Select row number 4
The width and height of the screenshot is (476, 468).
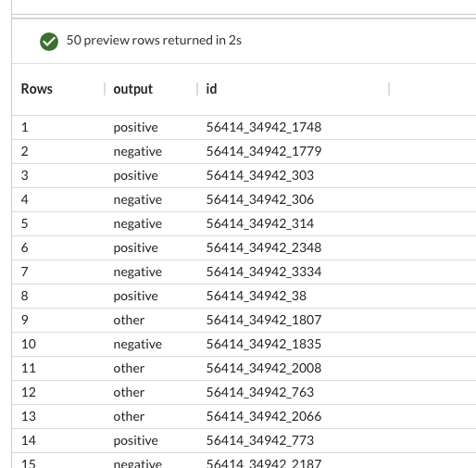[x=25, y=199]
